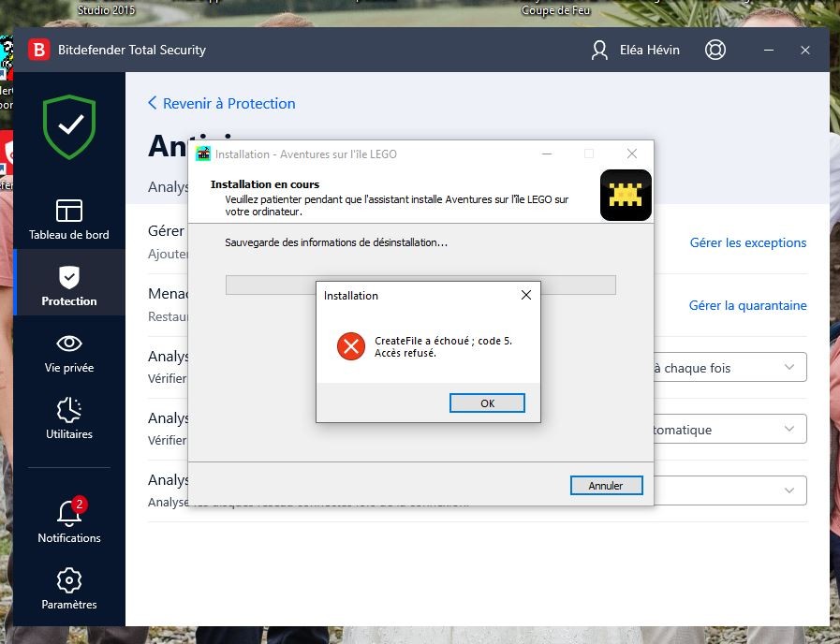Click the Bitdefender red B logo
840x644 pixels.
tap(38, 50)
